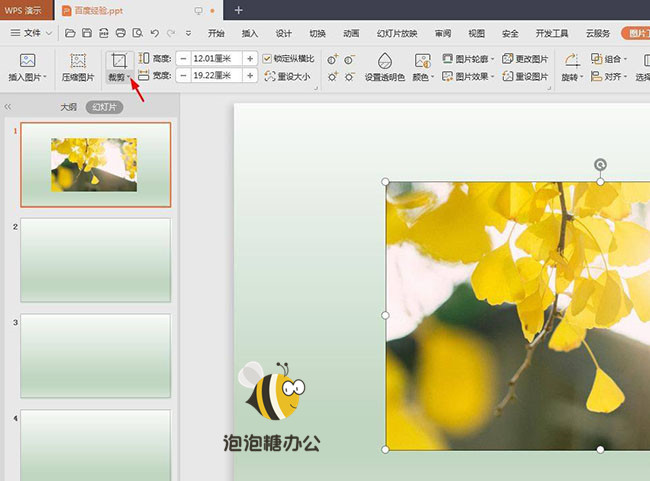
Task: Expand the Crop (裁剪) dropdown arrow
Action: (x=129, y=77)
